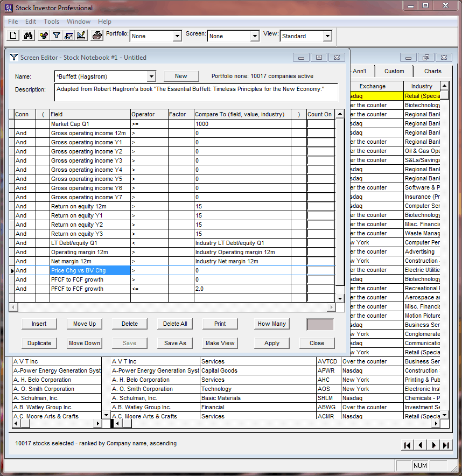Open the View dropdown showing Standard
The image size is (462, 476).
click(327, 37)
